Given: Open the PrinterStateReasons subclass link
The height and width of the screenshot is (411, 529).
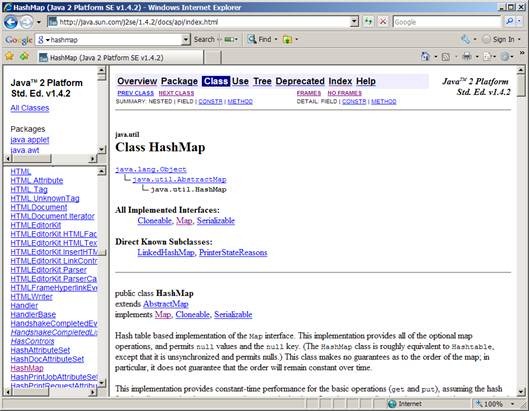Looking at the screenshot, I should pyautogui.click(x=233, y=252).
